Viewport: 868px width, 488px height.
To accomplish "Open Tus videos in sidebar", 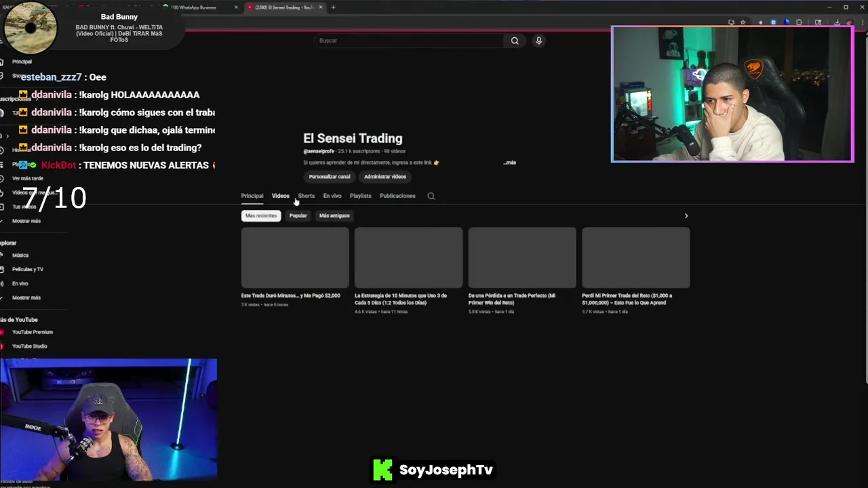I will [x=24, y=207].
